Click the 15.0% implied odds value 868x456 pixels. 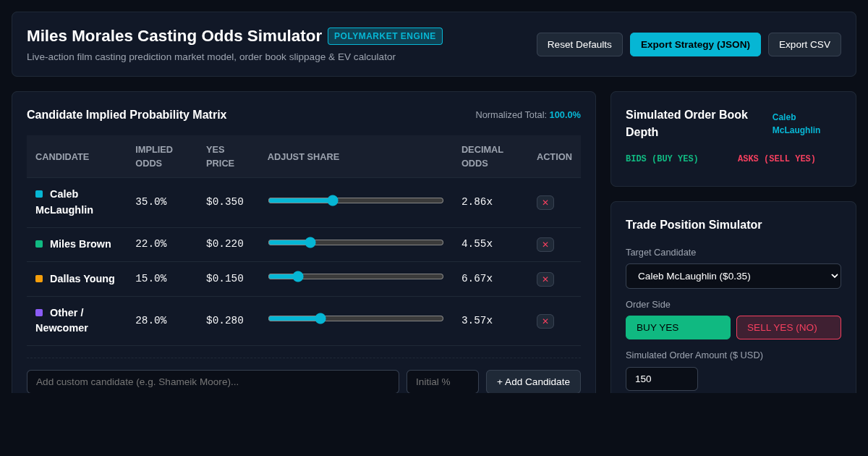point(151,279)
